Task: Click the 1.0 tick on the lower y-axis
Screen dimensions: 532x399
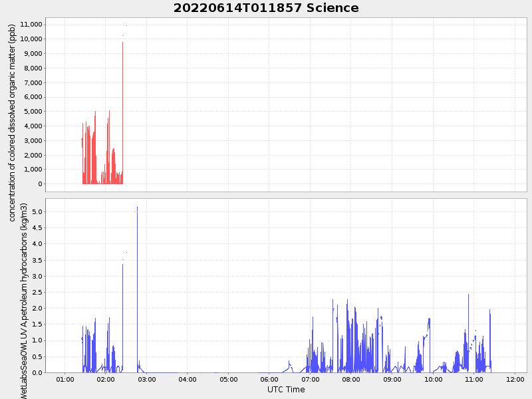Action: point(37,340)
